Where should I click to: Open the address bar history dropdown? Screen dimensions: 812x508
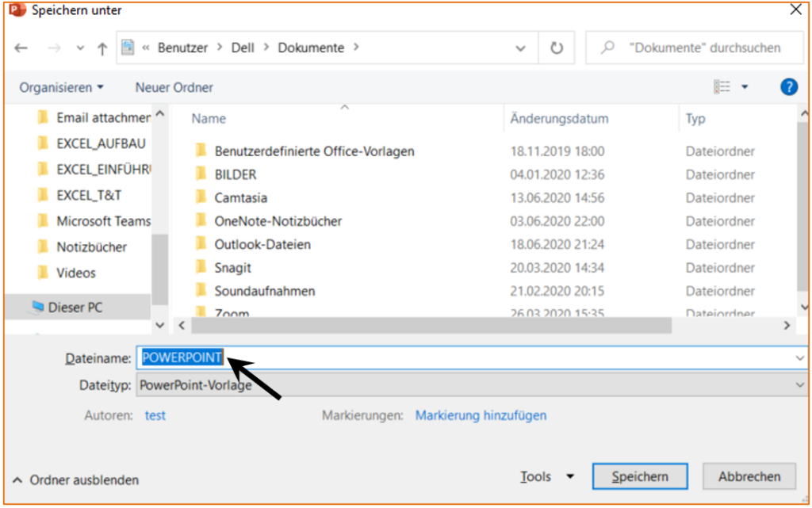(x=520, y=48)
